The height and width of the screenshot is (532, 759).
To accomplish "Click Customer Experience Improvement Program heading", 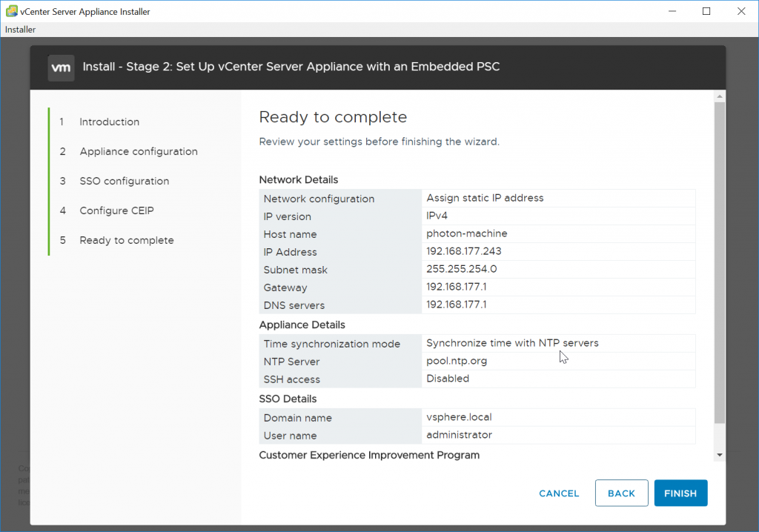I will 369,455.
